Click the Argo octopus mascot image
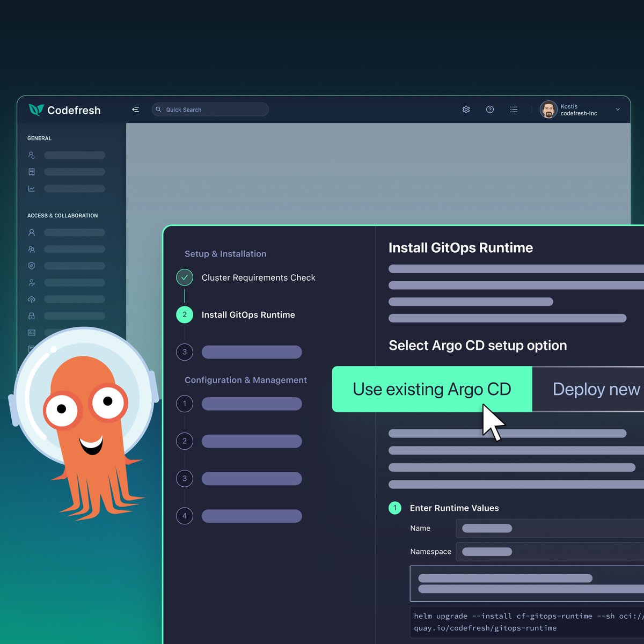Screen dimensions: 644x644 click(85, 424)
